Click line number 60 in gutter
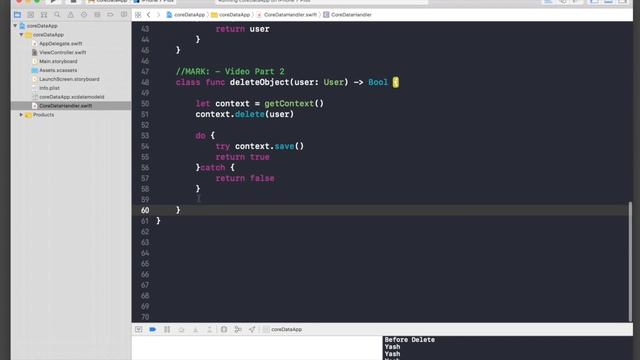Screen dimensions: 640x360 click(145, 210)
